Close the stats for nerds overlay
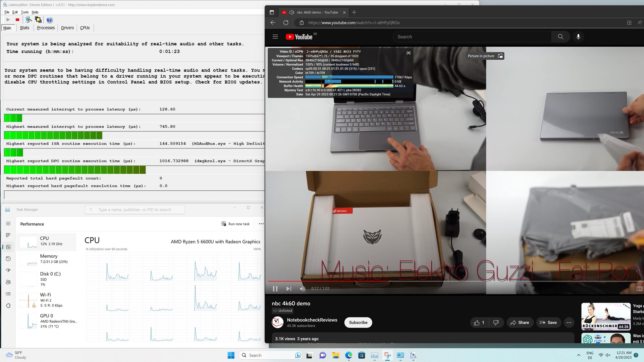 click(408, 53)
